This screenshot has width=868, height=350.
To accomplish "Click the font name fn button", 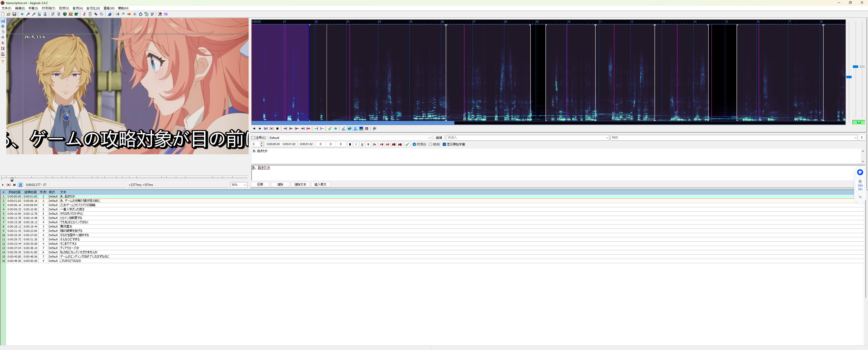I will 374,144.
